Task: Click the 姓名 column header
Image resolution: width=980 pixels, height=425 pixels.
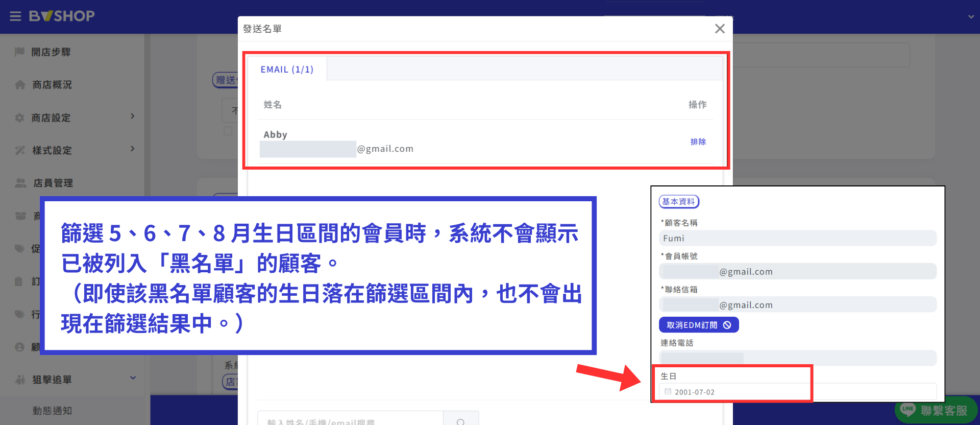Action: click(x=273, y=105)
